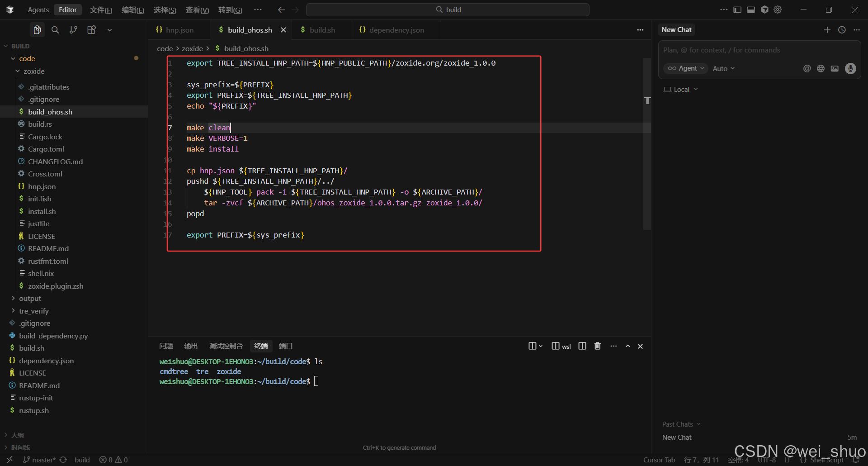Toggle the bottom panel layout icon

coord(751,10)
